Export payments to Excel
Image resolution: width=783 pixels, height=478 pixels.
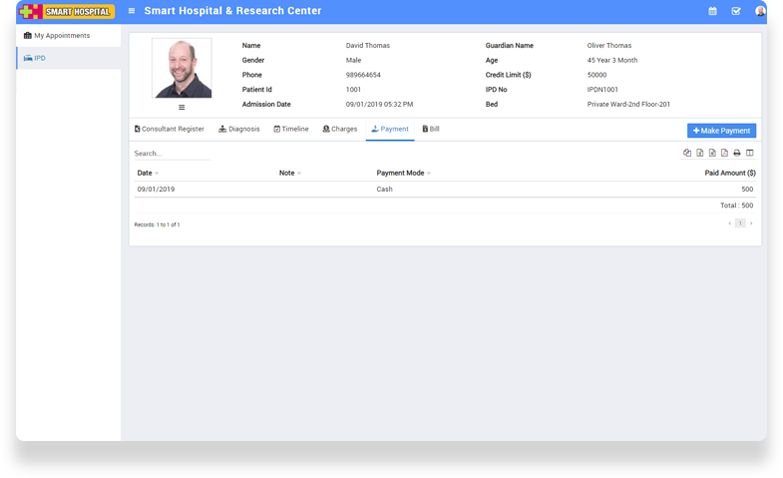point(700,153)
